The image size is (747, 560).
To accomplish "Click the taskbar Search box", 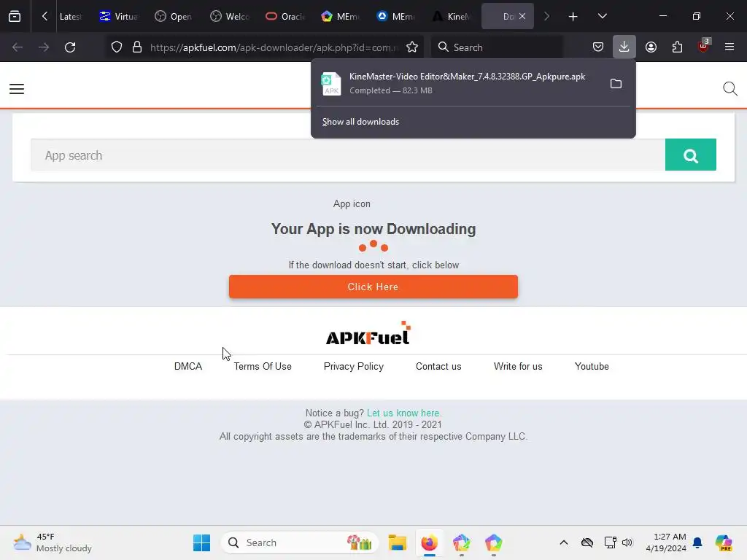I will (300, 542).
